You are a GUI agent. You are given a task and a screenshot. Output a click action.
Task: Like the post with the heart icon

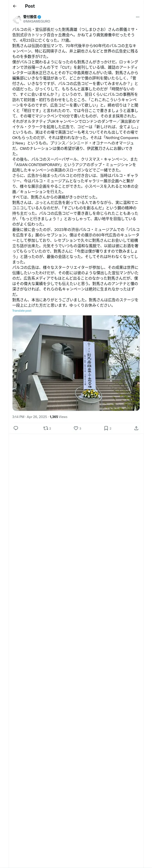(76, 428)
